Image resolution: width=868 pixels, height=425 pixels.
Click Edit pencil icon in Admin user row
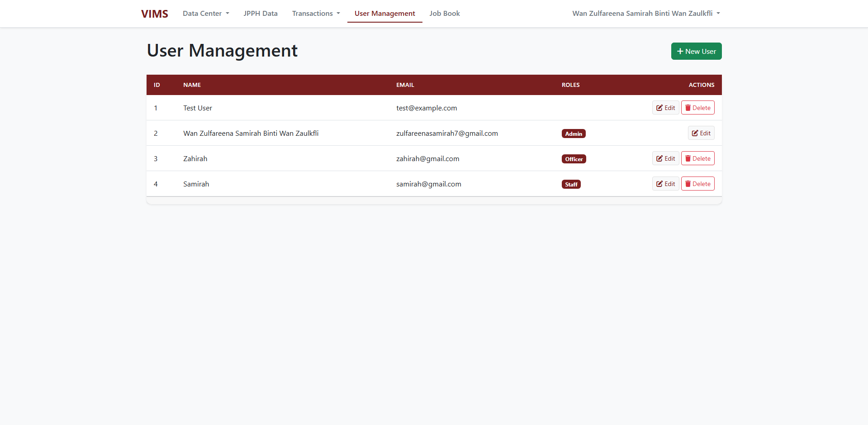695,133
